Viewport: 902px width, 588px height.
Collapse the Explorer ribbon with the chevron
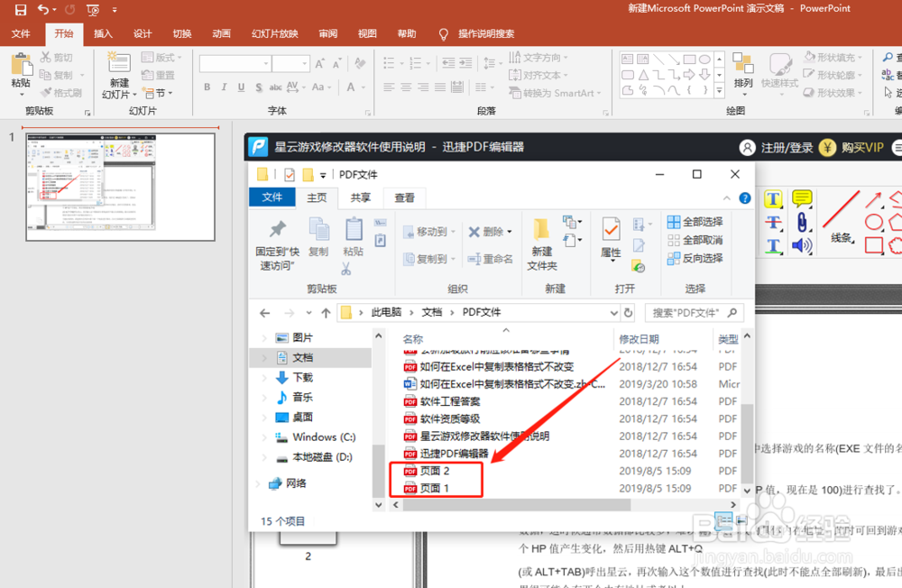click(x=726, y=198)
